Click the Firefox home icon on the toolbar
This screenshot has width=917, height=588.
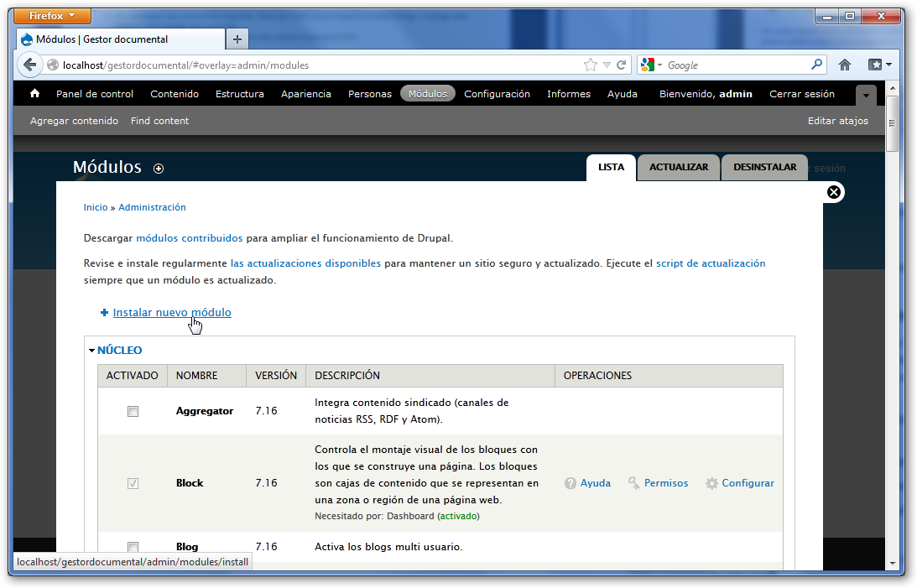pyautogui.click(x=844, y=65)
